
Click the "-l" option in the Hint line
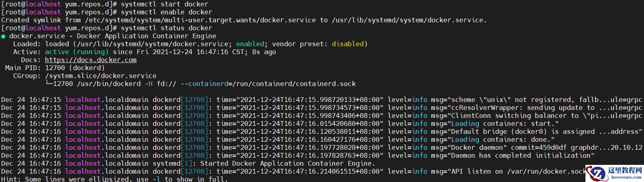pyautogui.click(x=157, y=179)
